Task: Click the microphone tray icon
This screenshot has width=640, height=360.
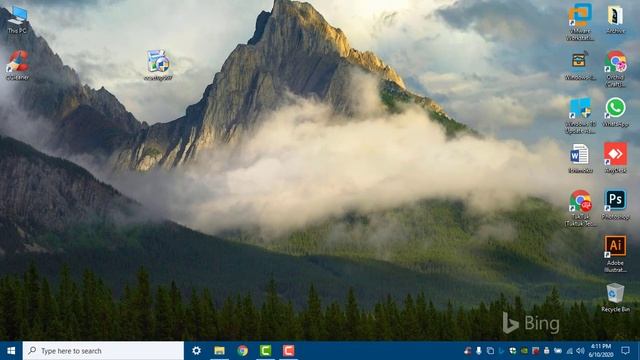Action: click(x=479, y=351)
